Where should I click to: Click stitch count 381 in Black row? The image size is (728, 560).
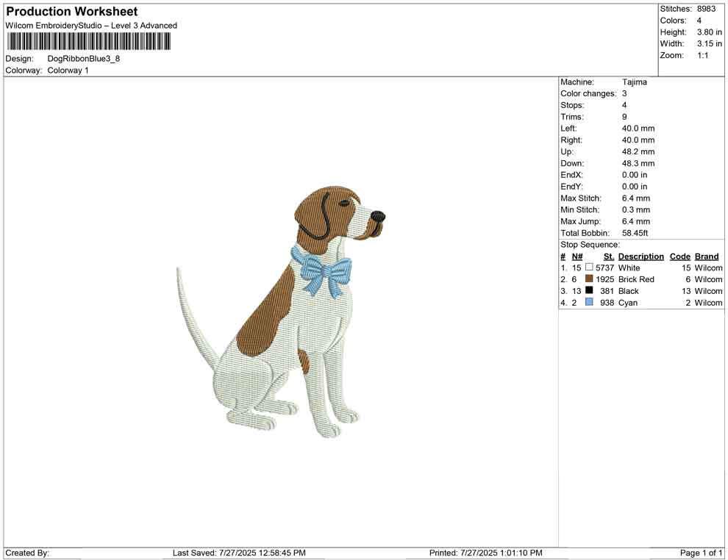[607, 291]
